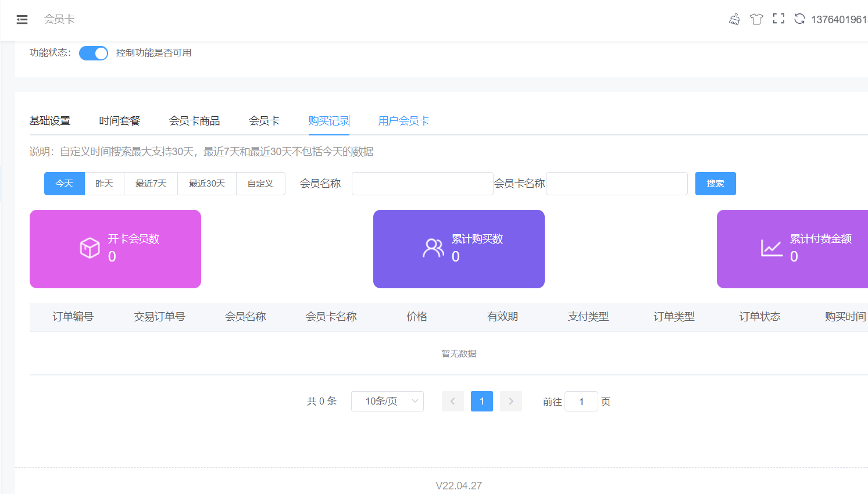Go to next page arrow

tap(511, 402)
